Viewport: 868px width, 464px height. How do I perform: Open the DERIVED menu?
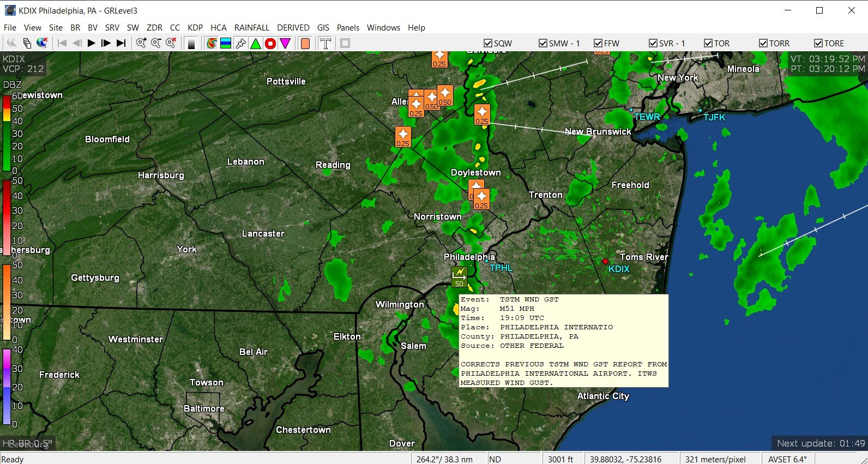[293, 27]
